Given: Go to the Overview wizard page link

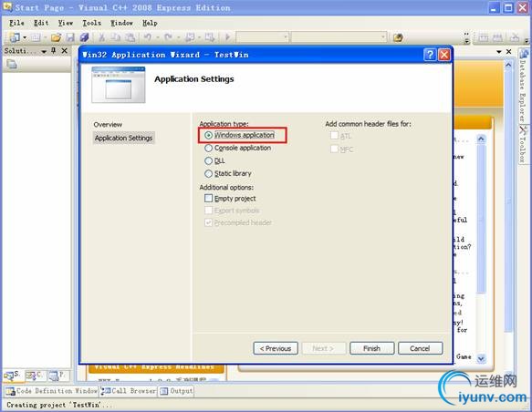Looking at the screenshot, I should 108,125.
